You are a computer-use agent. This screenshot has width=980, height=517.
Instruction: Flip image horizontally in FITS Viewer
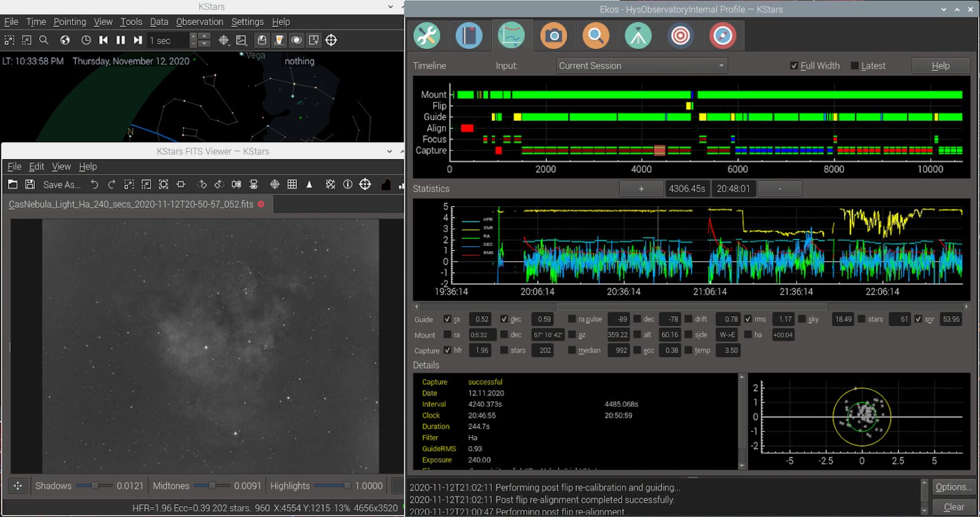[236, 184]
